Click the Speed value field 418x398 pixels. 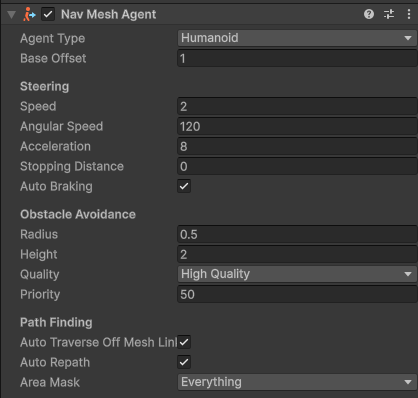[x=297, y=106]
